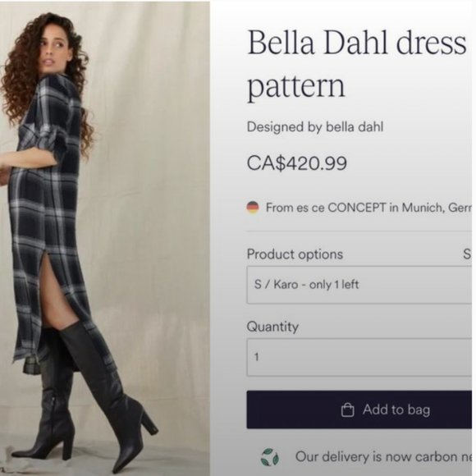The image size is (476, 476).
Task: Click the German flag icon
Action: click(252, 208)
